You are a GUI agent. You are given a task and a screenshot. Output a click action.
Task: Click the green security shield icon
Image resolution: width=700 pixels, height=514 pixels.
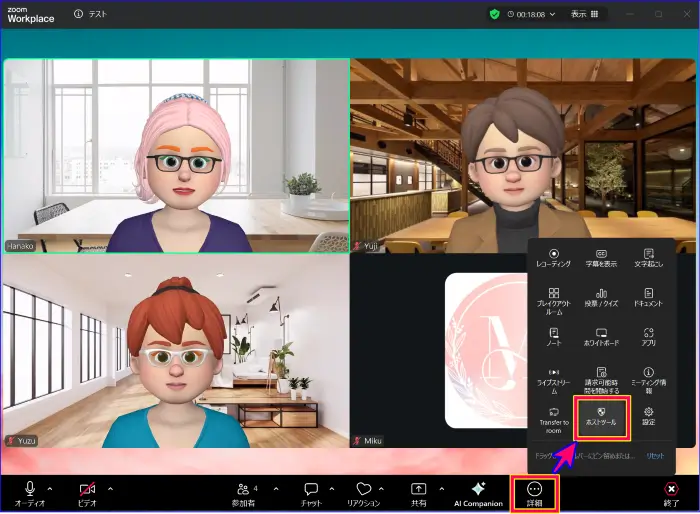(494, 14)
